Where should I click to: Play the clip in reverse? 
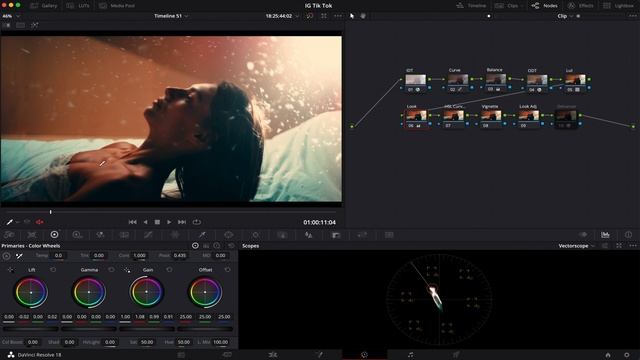click(x=145, y=222)
